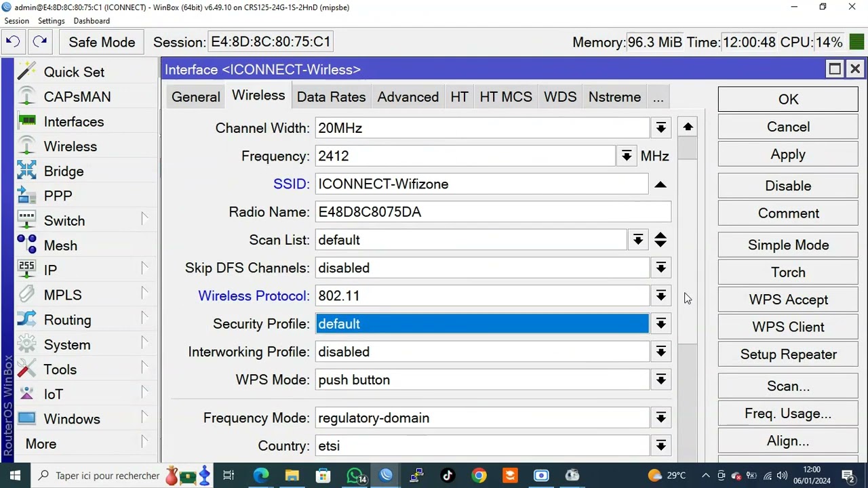Toggle the Safe Mode button

click(x=102, y=42)
